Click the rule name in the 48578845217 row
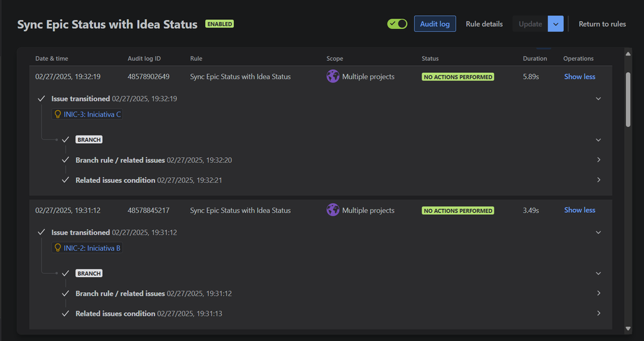This screenshot has width=644, height=341. (240, 210)
